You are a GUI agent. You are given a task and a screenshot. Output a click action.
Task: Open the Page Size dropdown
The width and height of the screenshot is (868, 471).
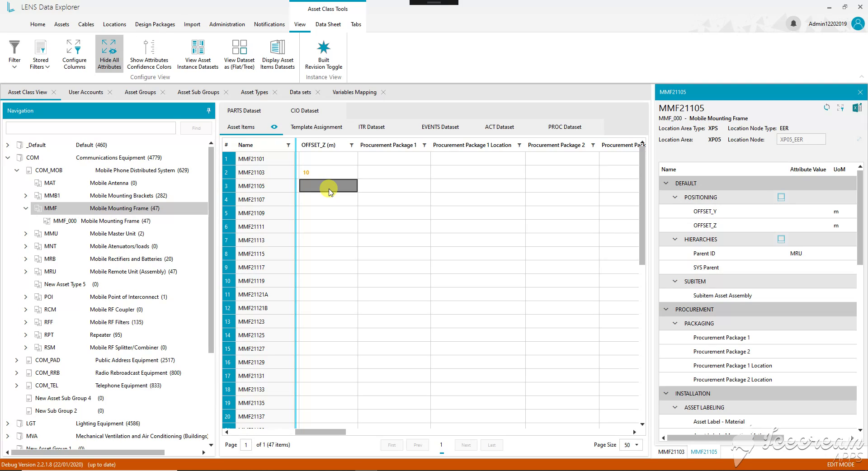[631, 445]
